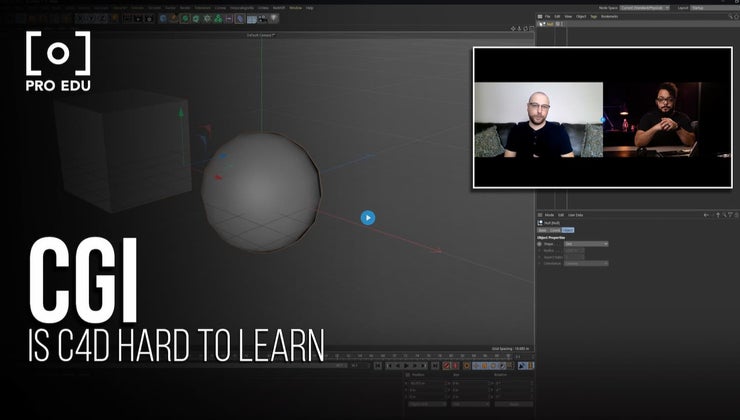Select the highlighted Object tab
This screenshot has width=740, height=420.
(x=568, y=230)
